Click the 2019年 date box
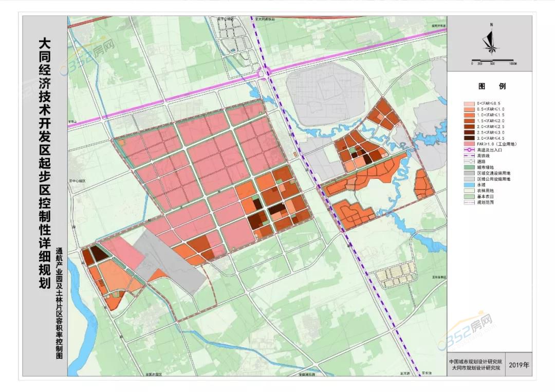The width and height of the screenshot is (555, 392). [x=519, y=365]
